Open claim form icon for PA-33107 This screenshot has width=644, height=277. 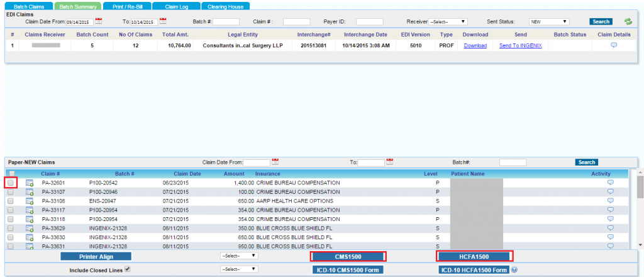30,192
